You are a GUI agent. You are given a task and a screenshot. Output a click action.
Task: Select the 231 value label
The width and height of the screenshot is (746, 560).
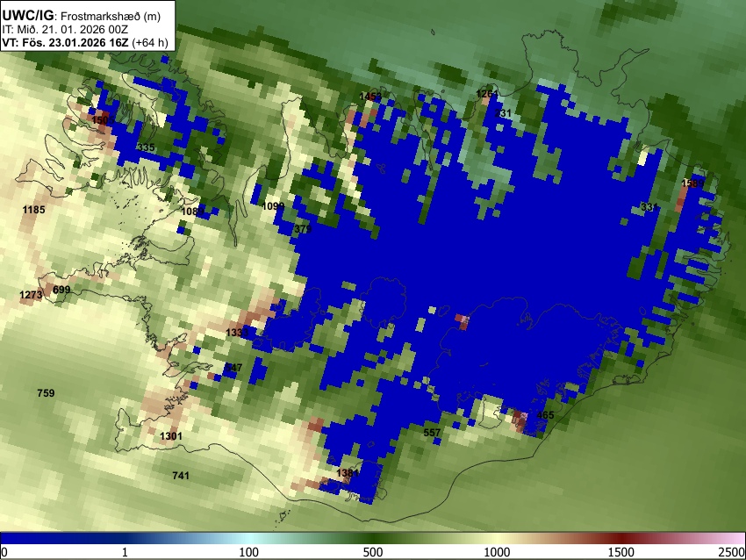pyautogui.click(x=503, y=112)
